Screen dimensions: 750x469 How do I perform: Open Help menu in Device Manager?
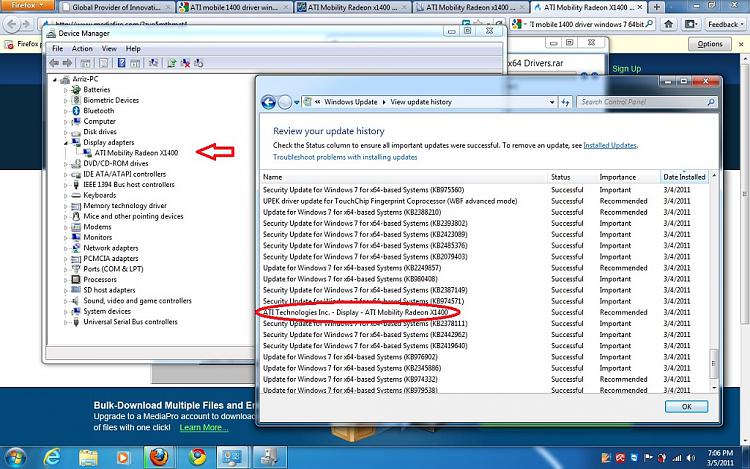[133, 49]
